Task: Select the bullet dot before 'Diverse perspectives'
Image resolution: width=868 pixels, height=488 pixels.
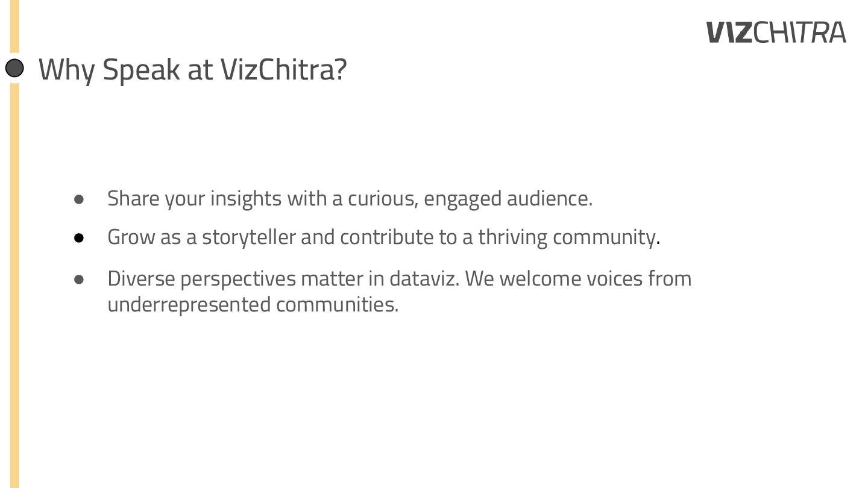Action: click(x=78, y=280)
